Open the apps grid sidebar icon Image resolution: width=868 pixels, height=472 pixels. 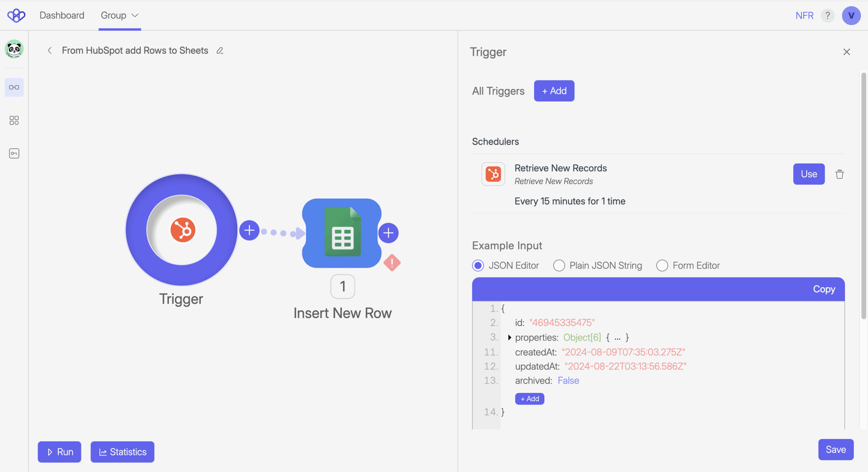[x=14, y=120]
